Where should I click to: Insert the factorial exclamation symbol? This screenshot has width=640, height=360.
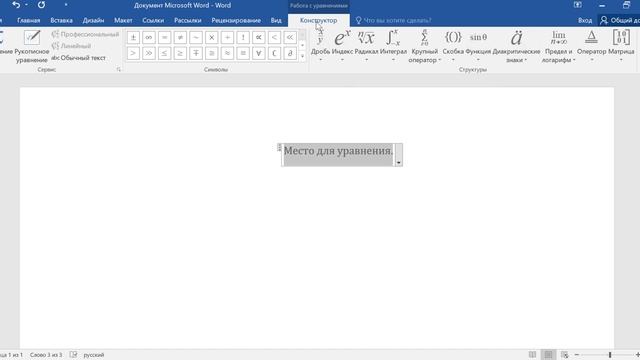click(243, 38)
